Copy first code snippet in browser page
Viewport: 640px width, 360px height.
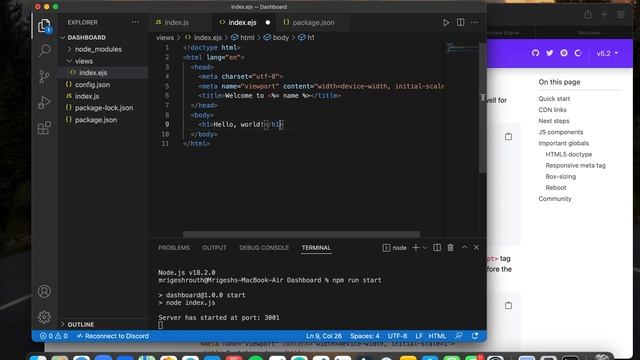click(x=508, y=137)
